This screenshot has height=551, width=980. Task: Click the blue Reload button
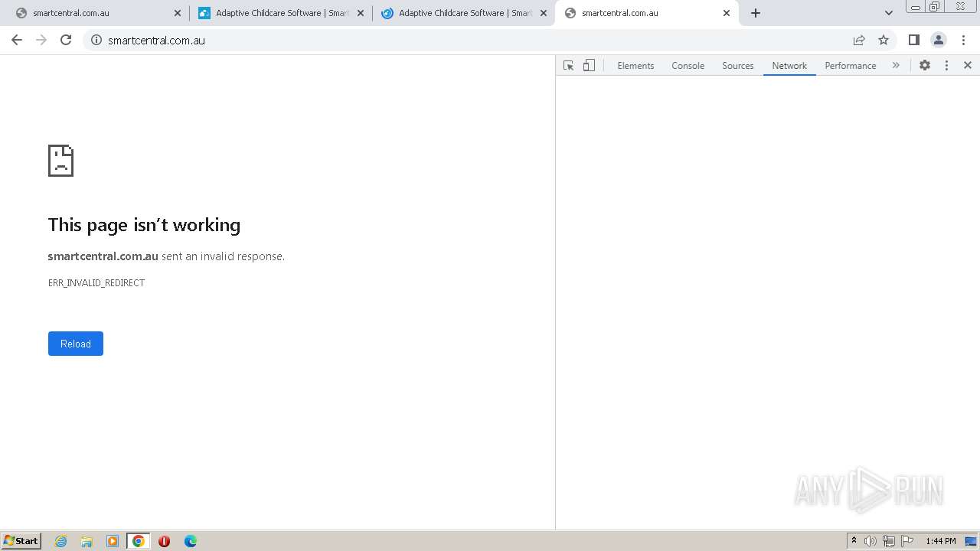(76, 344)
